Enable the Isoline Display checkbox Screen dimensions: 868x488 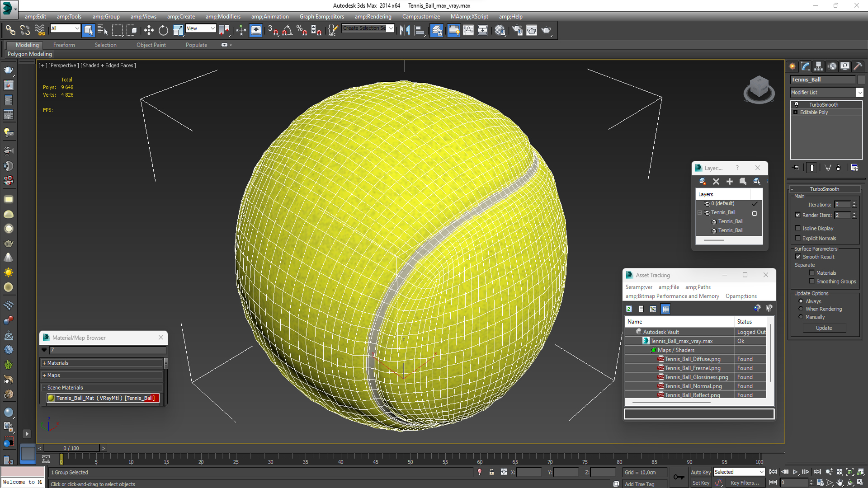click(x=798, y=228)
